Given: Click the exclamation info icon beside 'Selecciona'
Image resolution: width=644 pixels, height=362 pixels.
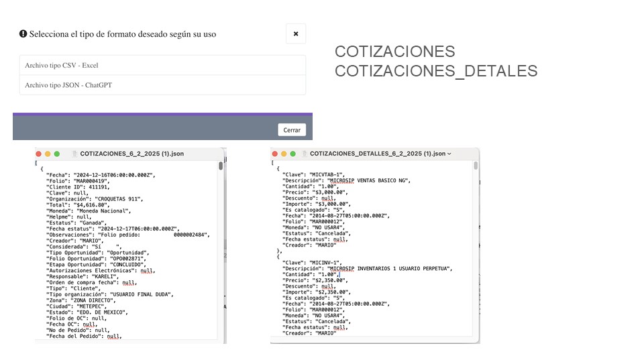Looking at the screenshot, I should [x=23, y=34].
